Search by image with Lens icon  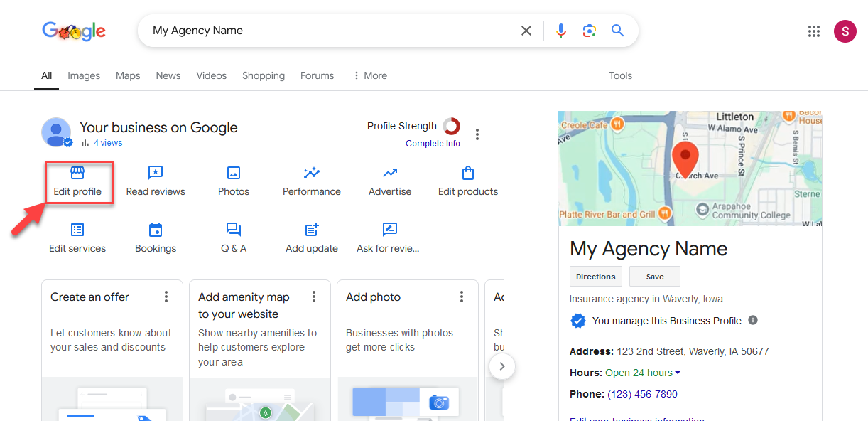click(589, 31)
